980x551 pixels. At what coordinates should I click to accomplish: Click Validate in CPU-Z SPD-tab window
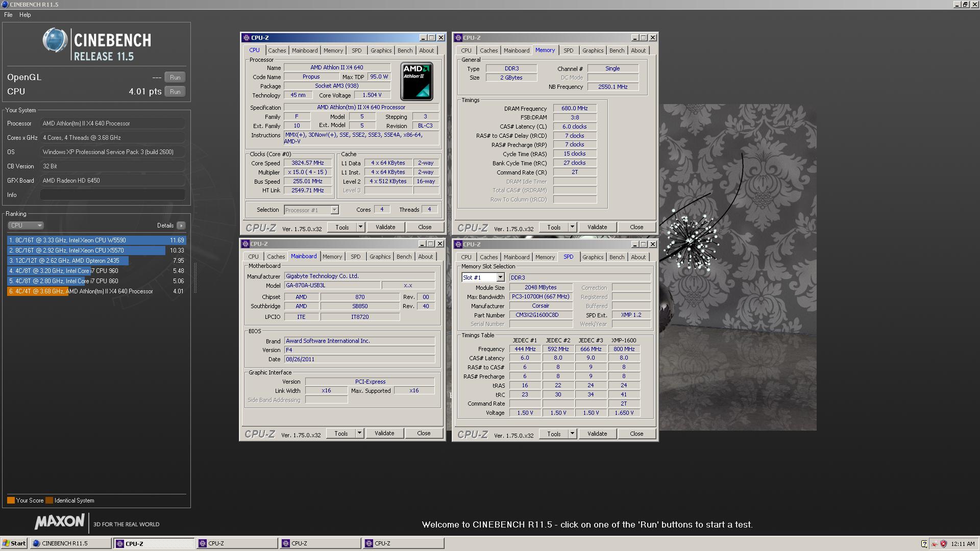pyautogui.click(x=597, y=434)
